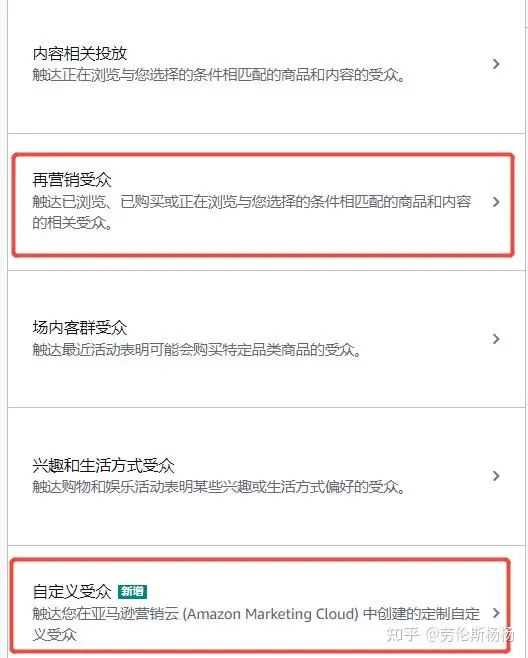Expand the 内容相关投放 chevron arrow
The image size is (528, 658).
[496, 64]
